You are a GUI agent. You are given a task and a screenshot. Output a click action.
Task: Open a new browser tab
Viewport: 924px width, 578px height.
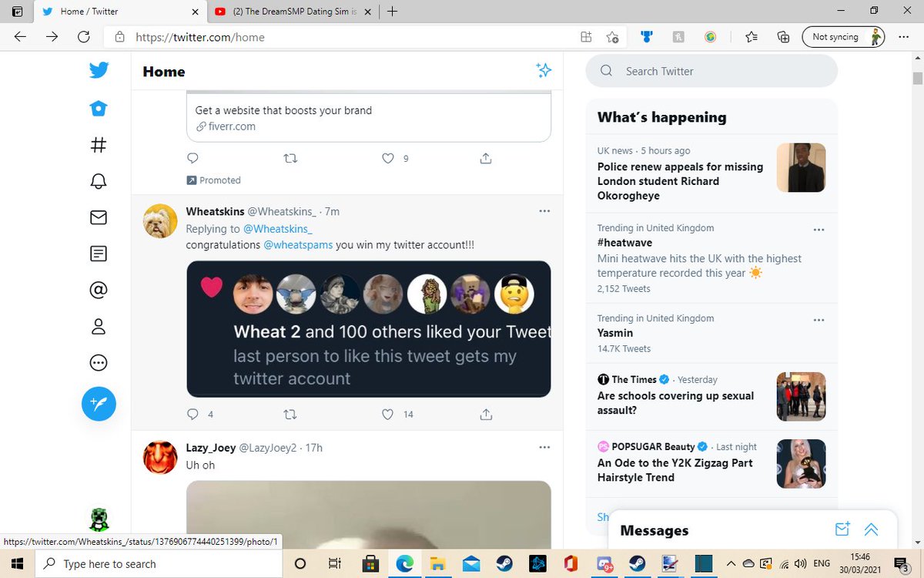click(393, 11)
